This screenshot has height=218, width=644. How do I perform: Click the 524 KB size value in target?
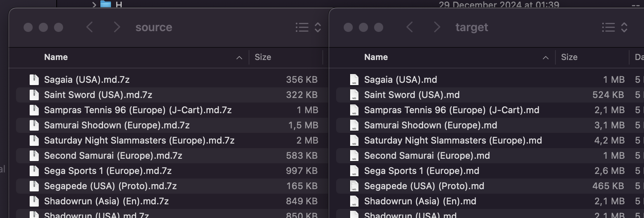tap(608, 95)
